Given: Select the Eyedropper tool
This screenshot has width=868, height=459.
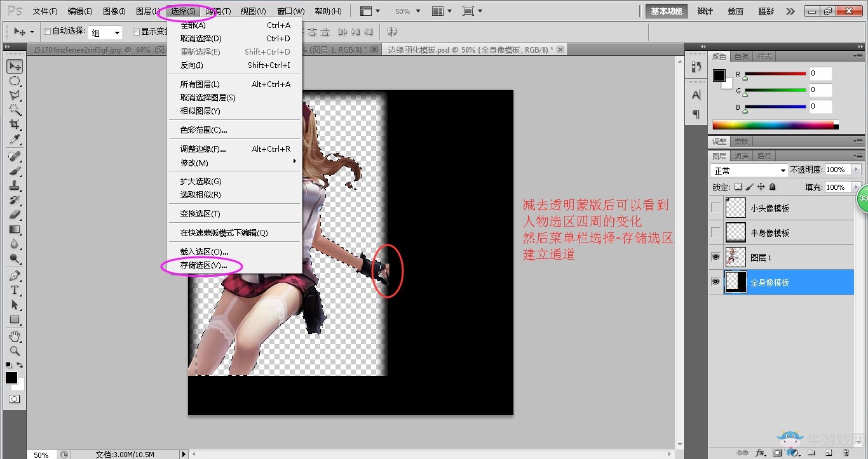Looking at the screenshot, I should [x=15, y=139].
